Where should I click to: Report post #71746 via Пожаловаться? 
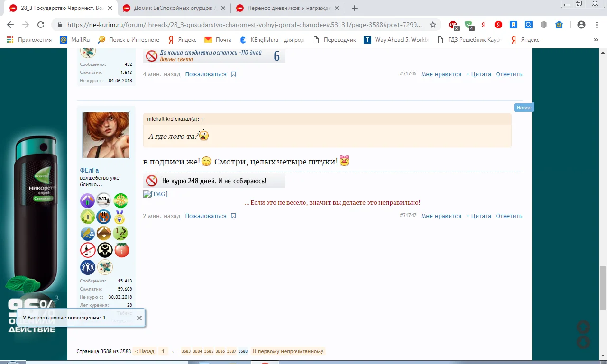click(206, 74)
